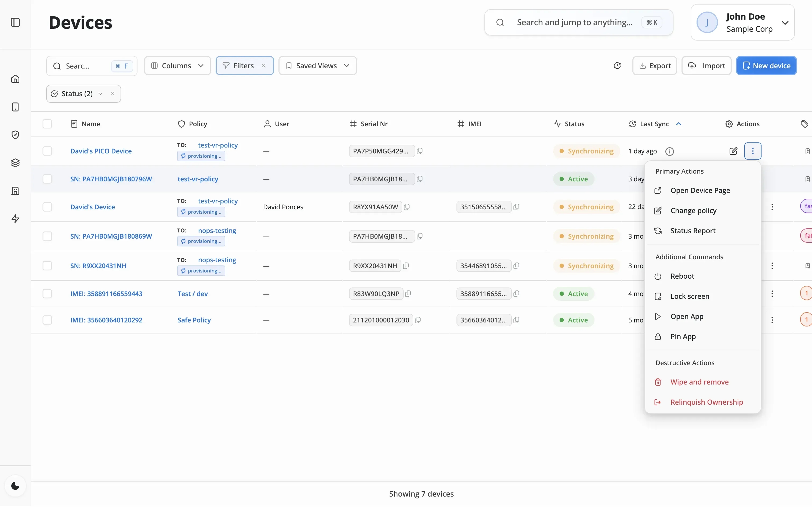Viewport: 812px width, 510px height.
Task: Check the David's Device row checkbox
Action: click(x=47, y=207)
